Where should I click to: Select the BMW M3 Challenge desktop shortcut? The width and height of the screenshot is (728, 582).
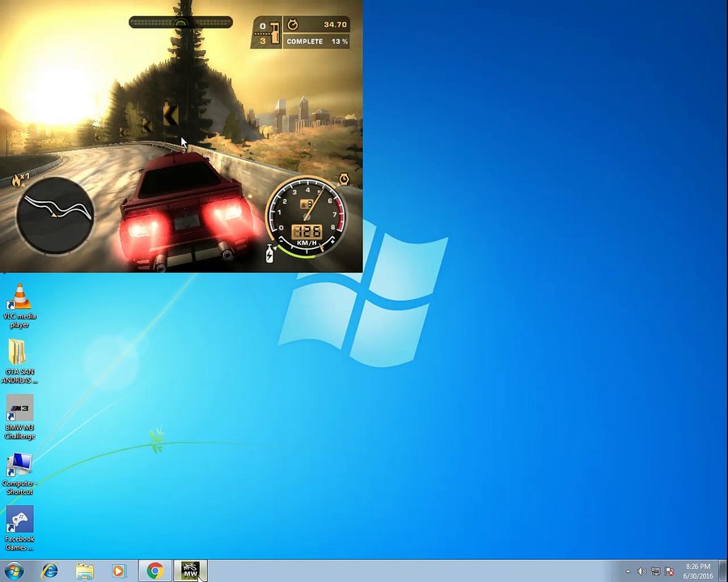19,417
